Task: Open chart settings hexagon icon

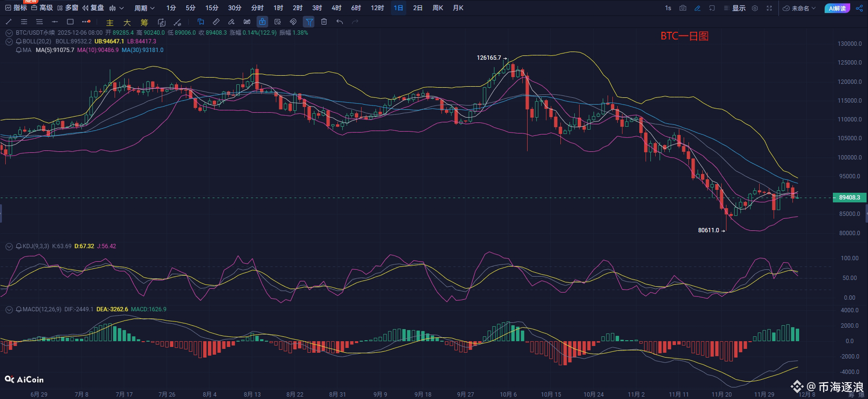Action: [755, 8]
